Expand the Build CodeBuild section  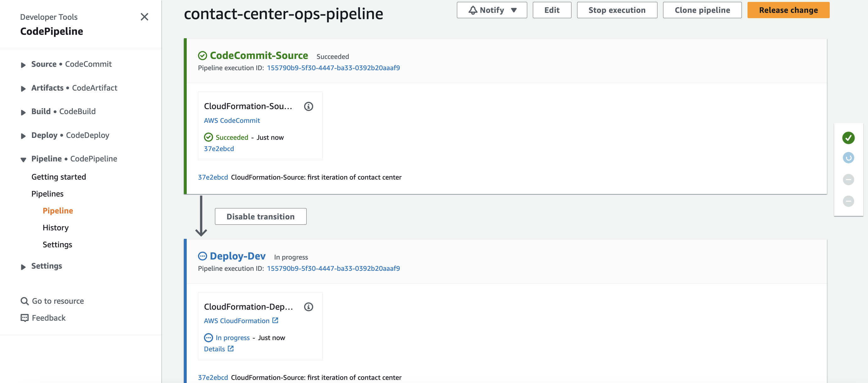[x=58, y=111]
